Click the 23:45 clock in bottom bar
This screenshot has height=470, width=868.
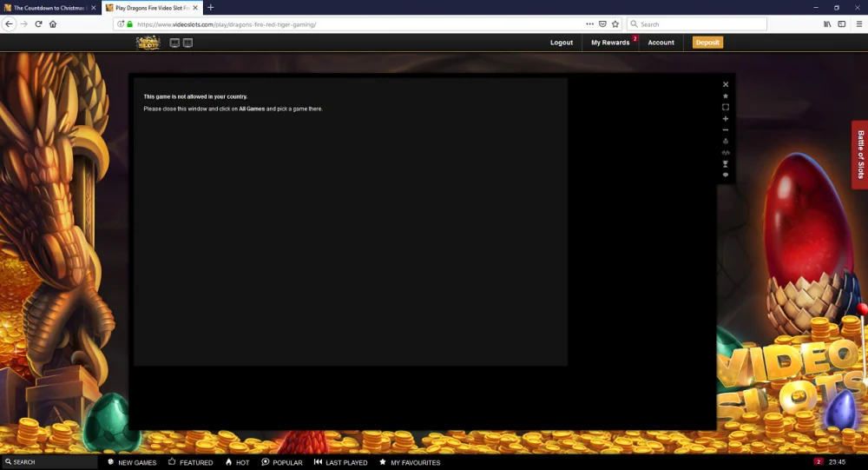pyautogui.click(x=837, y=461)
